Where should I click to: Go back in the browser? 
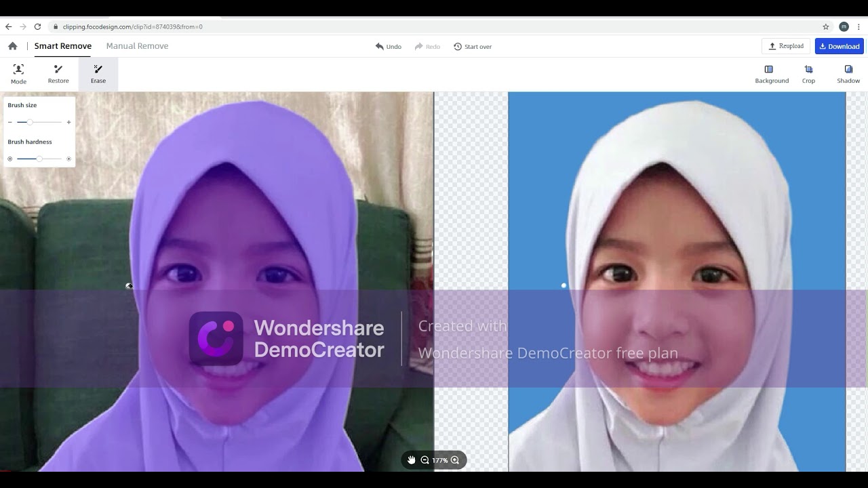(x=8, y=26)
